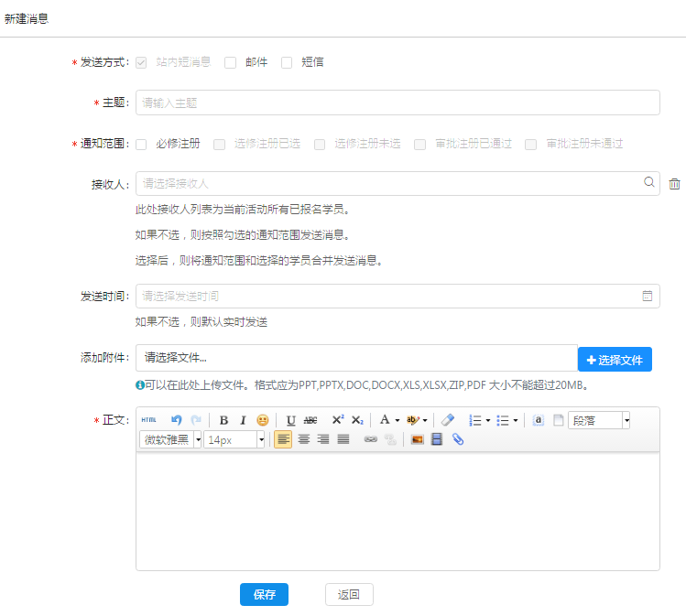Insert an image into the message body
Viewport: 686px width, 616px height.
417,439
